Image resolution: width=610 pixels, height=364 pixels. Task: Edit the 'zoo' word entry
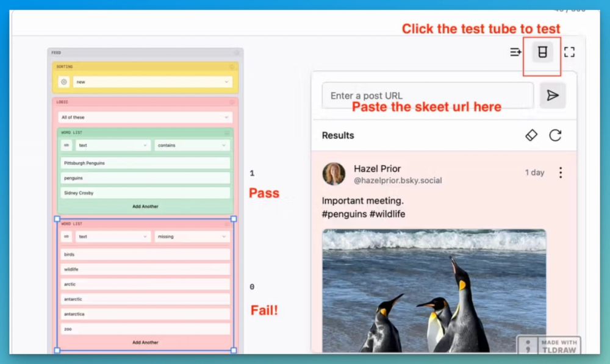pyautogui.click(x=145, y=329)
